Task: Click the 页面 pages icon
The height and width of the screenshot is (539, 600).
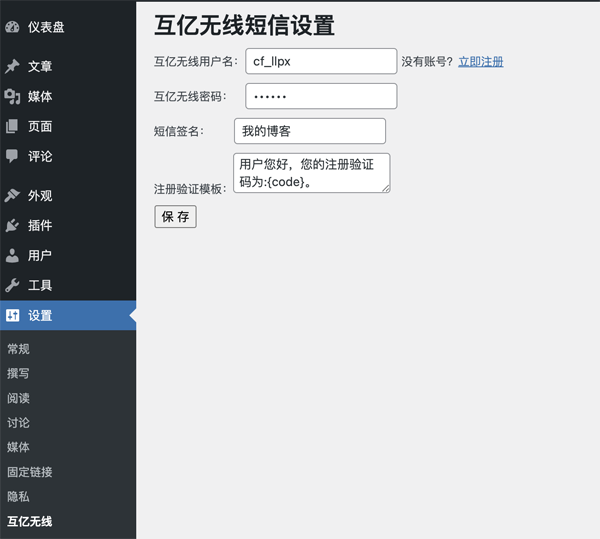Action: [12, 127]
